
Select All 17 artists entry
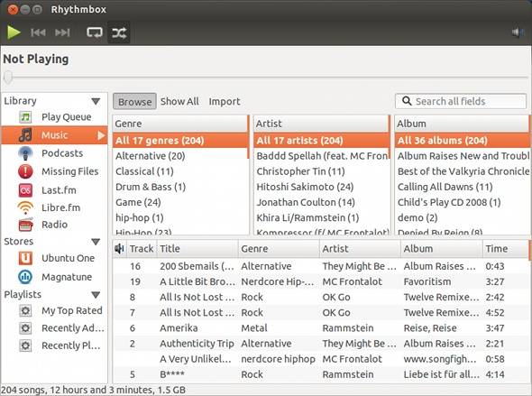click(x=321, y=141)
